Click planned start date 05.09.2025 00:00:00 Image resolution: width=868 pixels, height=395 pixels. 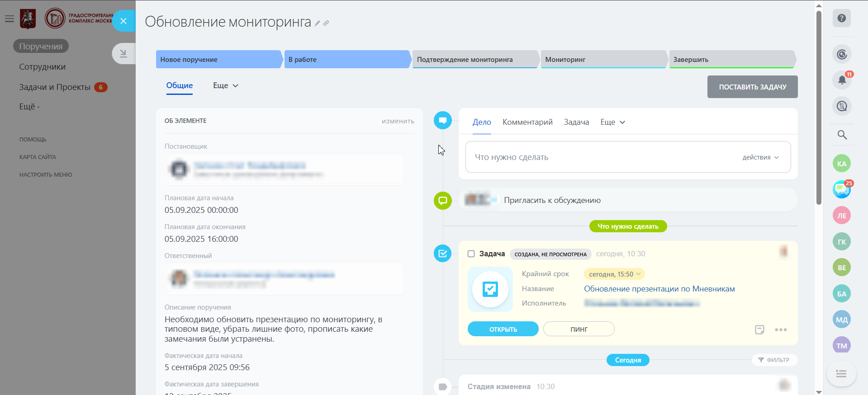(x=201, y=210)
